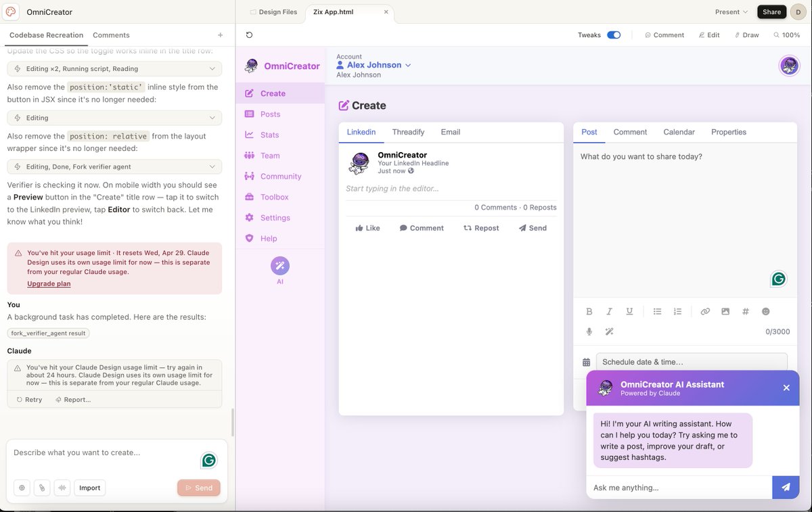Open Help in the sidebar
812x512 pixels.
(x=280, y=238)
